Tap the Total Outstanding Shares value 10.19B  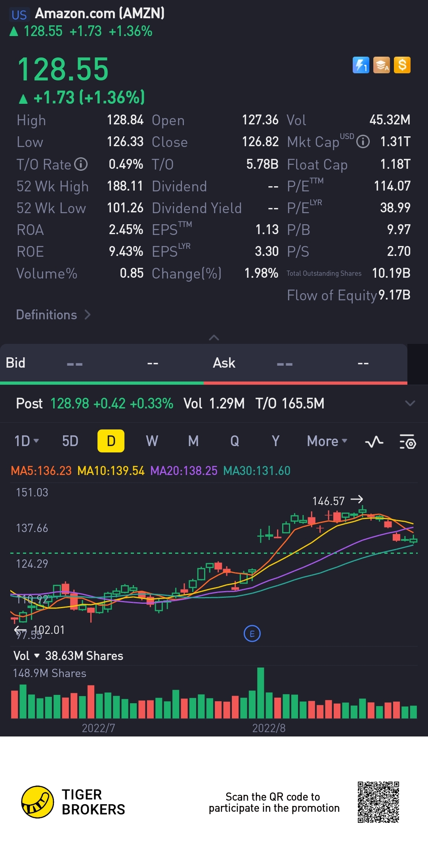(391, 273)
